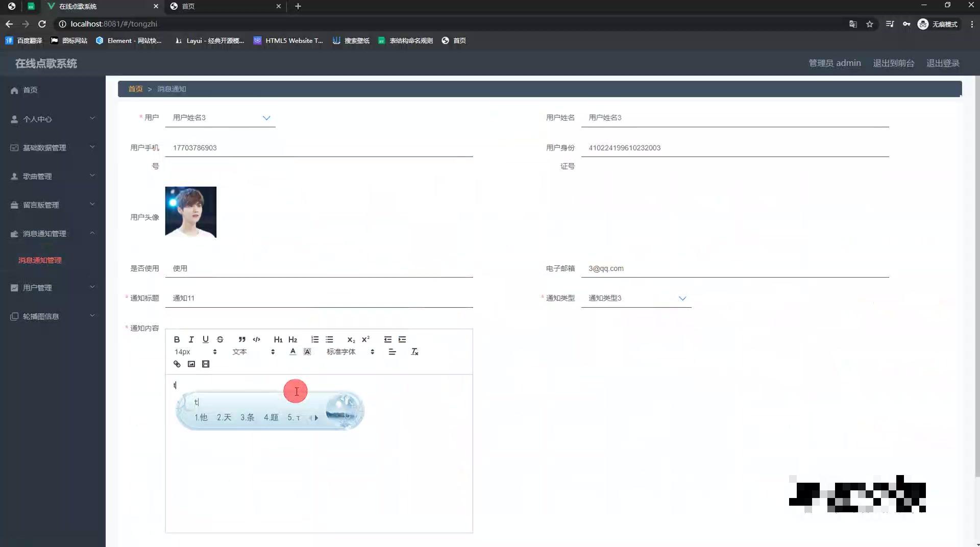Screen dimensions: 980x547
Task: Open the 文本 heading style dropdown
Action: (253, 352)
